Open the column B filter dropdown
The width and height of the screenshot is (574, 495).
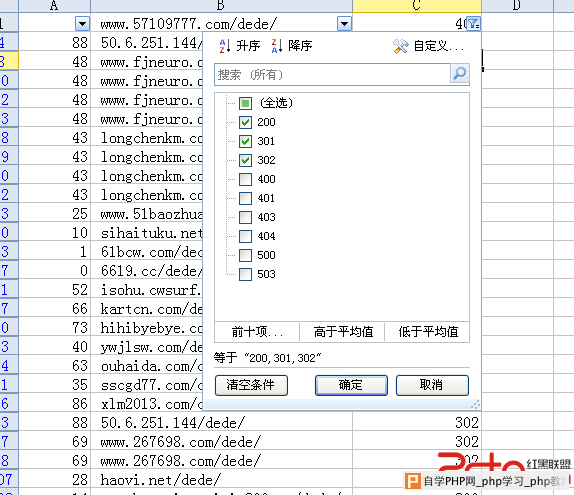pos(344,24)
